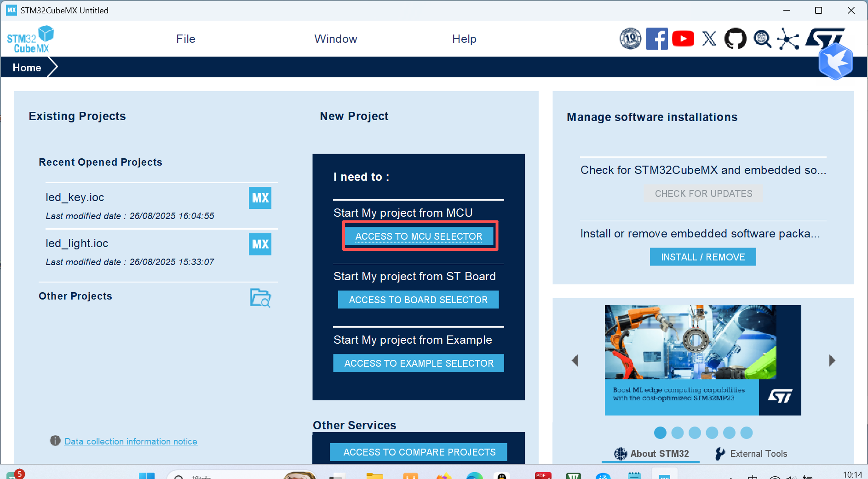Open recent project led_light.ioc
868x479 pixels.
77,243
